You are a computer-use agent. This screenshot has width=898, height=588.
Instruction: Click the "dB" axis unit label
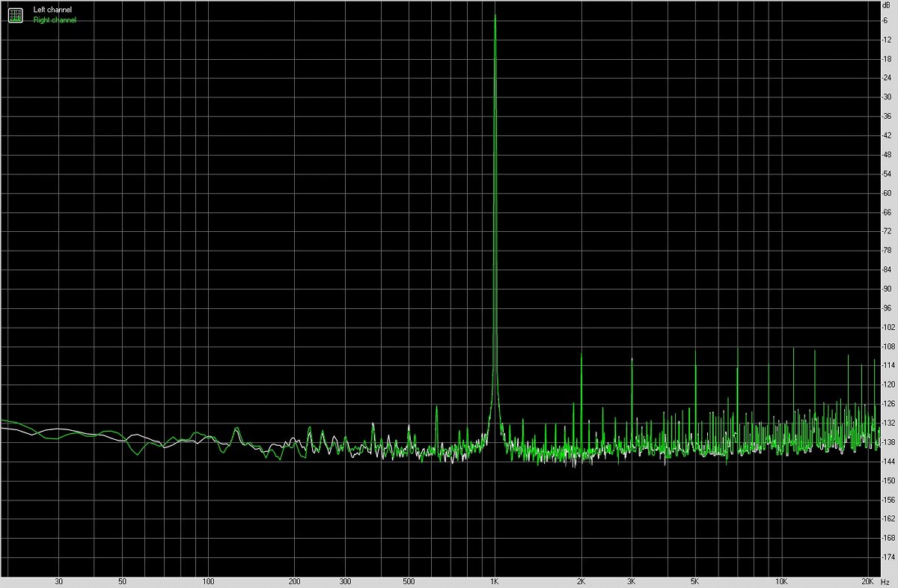pyautogui.click(x=887, y=4)
